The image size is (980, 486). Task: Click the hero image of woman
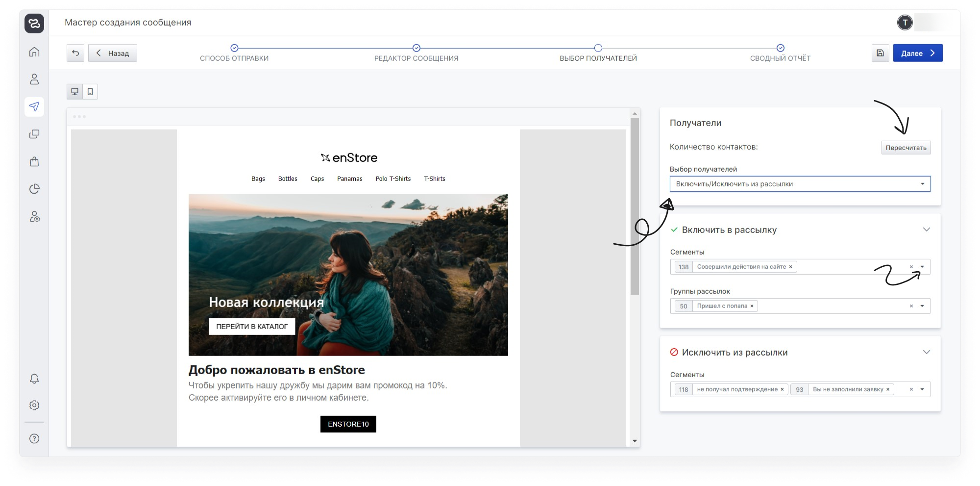(348, 275)
